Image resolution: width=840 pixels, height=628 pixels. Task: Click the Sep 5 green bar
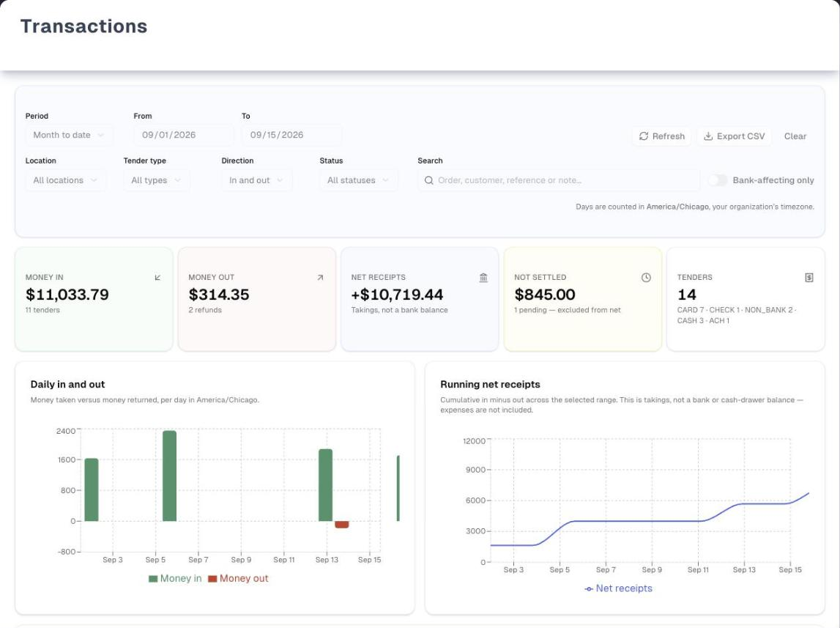click(x=169, y=476)
